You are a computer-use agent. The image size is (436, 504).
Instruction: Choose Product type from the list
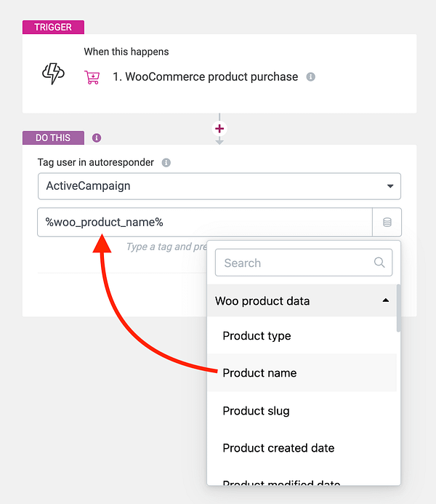pyautogui.click(x=302, y=335)
